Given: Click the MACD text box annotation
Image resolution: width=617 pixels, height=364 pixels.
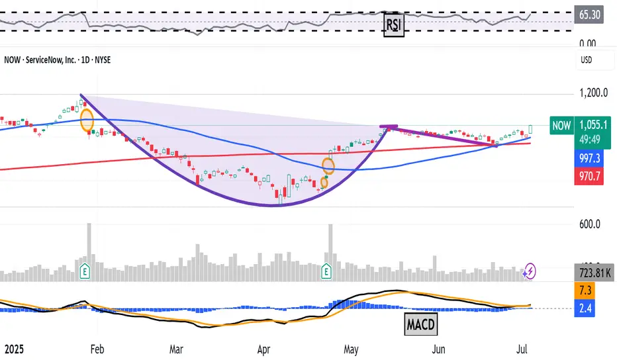Looking at the screenshot, I should [420, 324].
